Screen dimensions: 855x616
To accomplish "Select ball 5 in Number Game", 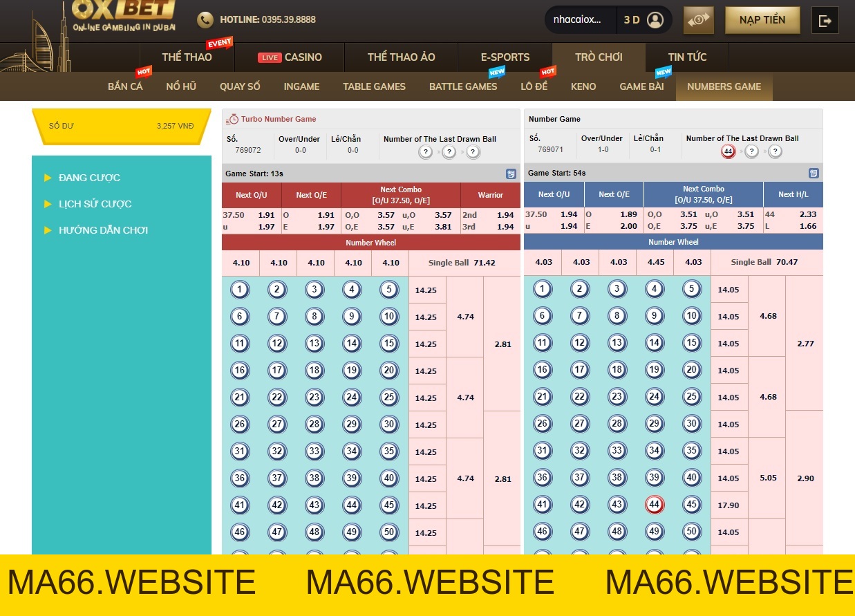I will [692, 289].
